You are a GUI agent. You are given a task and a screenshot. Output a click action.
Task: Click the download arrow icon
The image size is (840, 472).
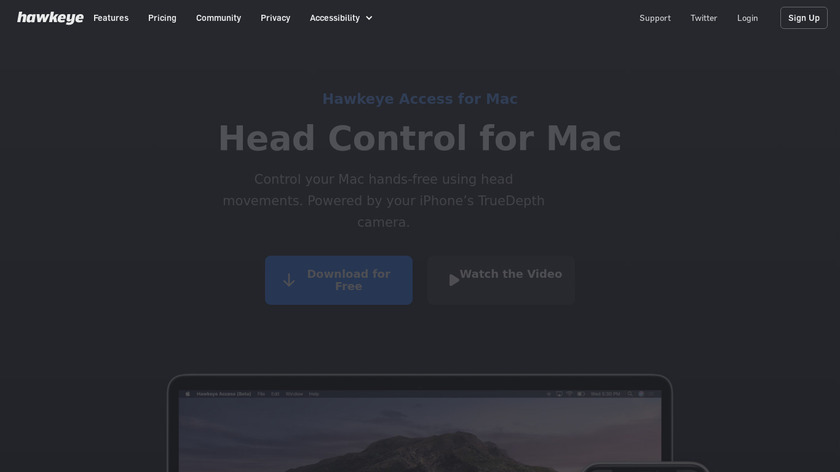[x=289, y=280]
